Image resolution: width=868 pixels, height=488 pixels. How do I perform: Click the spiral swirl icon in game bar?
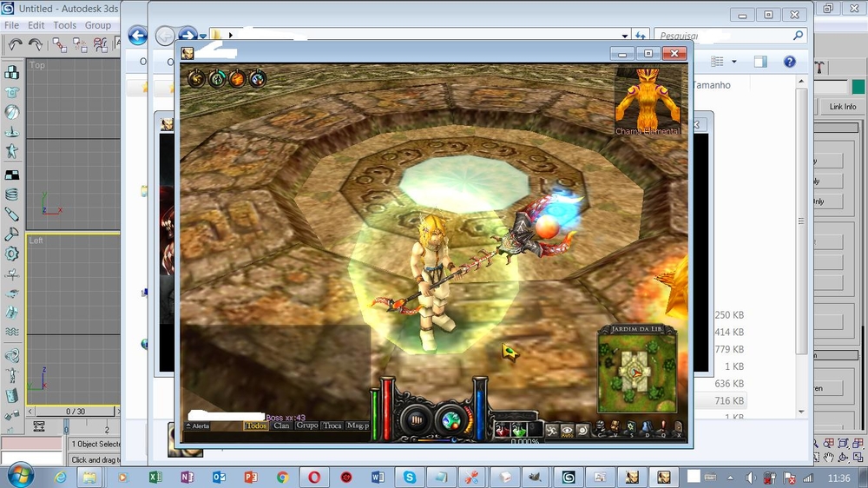(582, 430)
